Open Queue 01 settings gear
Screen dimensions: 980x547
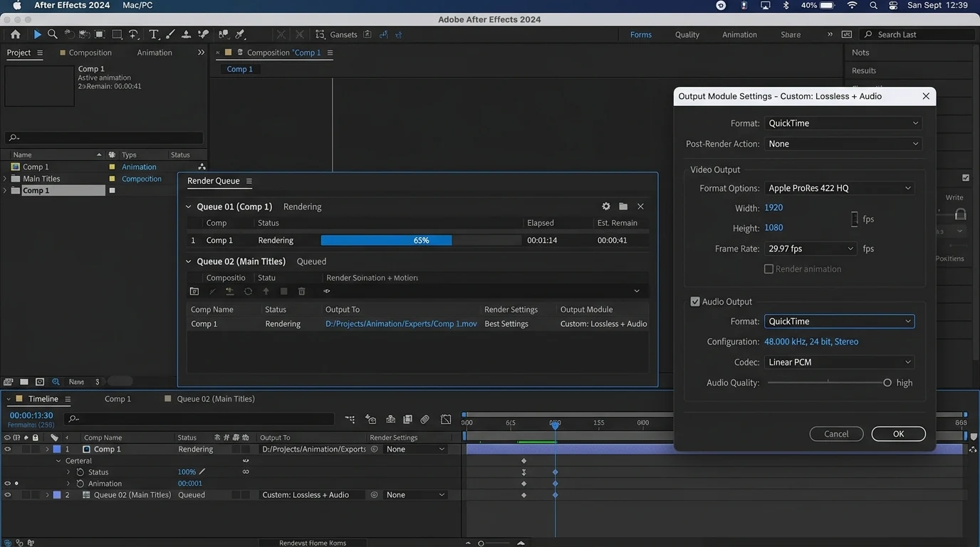pyautogui.click(x=606, y=207)
